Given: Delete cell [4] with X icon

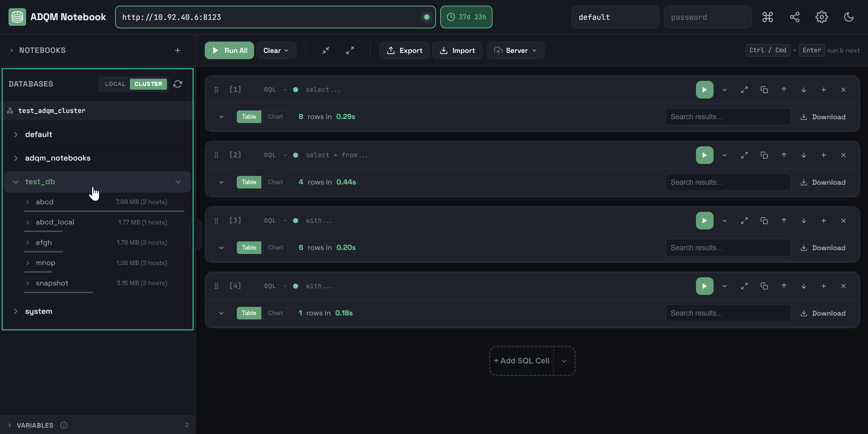Looking at the screenshot, I should 843,286.
